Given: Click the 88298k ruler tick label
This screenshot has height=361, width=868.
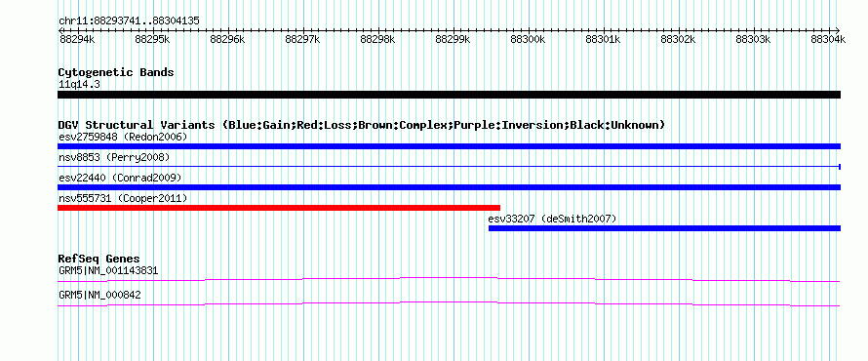Looking at the screenshot, I should coord(377,39).
